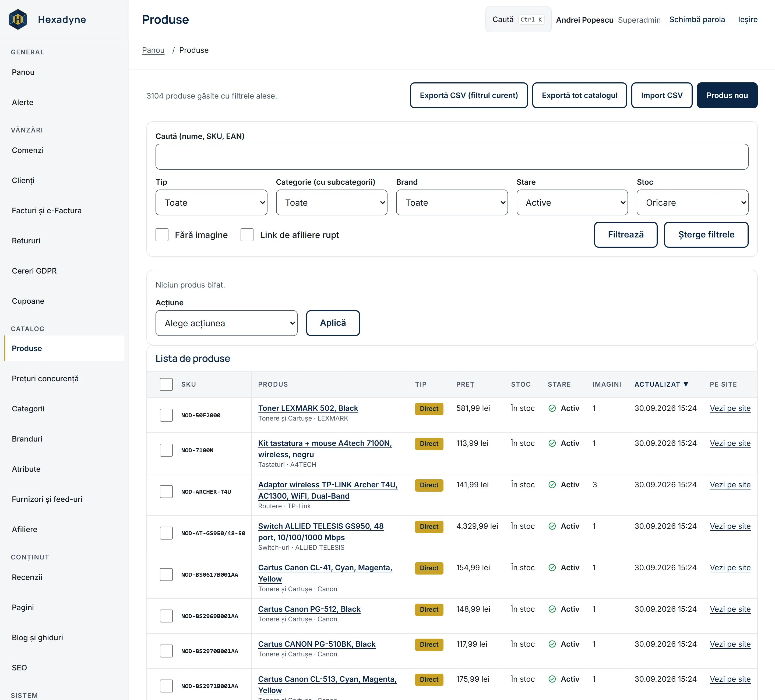The width and height of the screenshot is (775, 700).
Task: Open the Tip dropdown
Action: [x=212, y=202]
